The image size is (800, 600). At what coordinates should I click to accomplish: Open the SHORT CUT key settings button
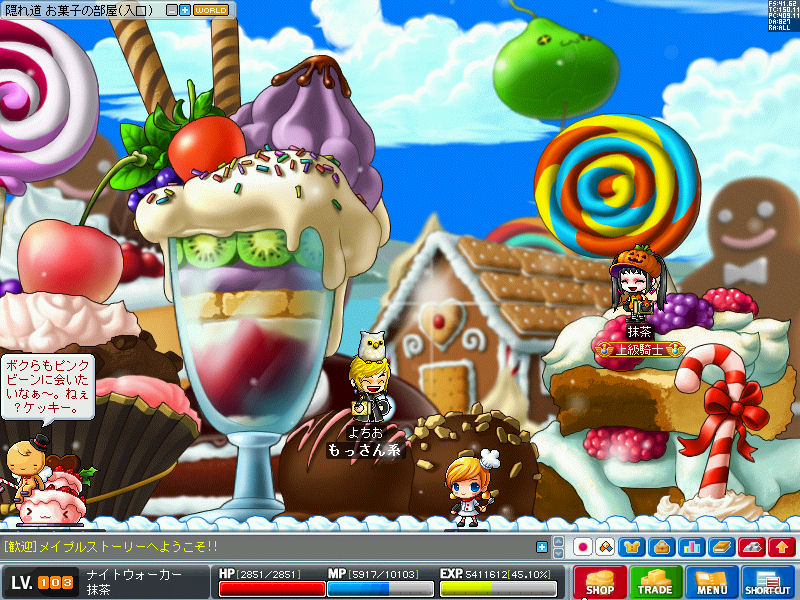point(767,582)
